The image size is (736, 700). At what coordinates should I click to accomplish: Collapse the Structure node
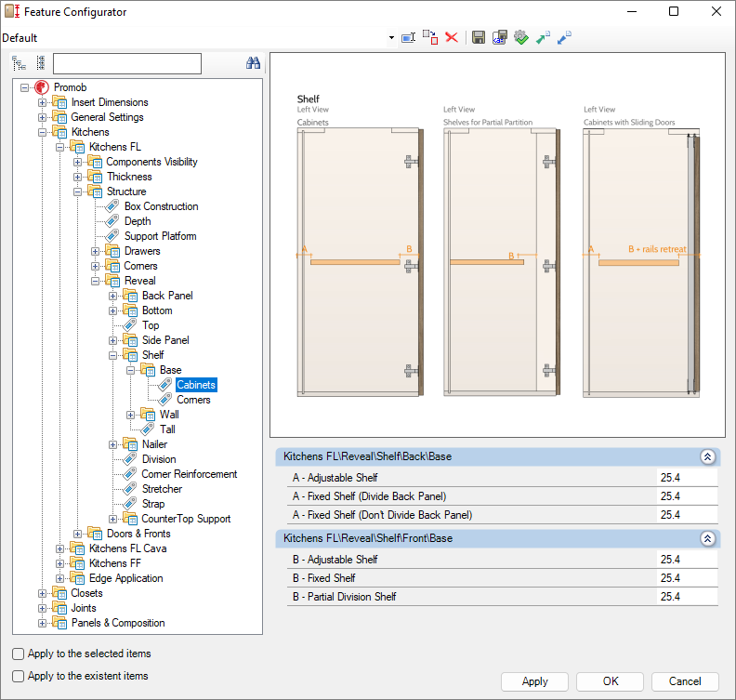pos(77,192)
